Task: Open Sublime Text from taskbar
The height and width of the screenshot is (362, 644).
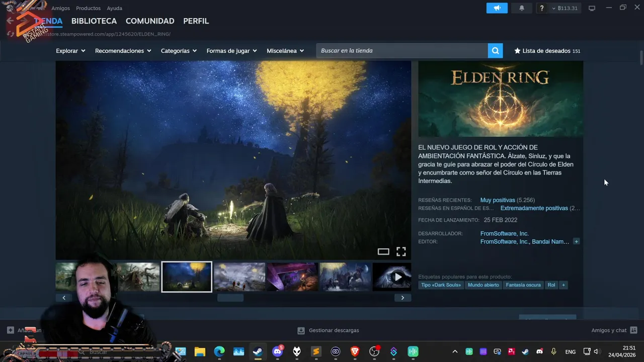Action: point(316,352)
